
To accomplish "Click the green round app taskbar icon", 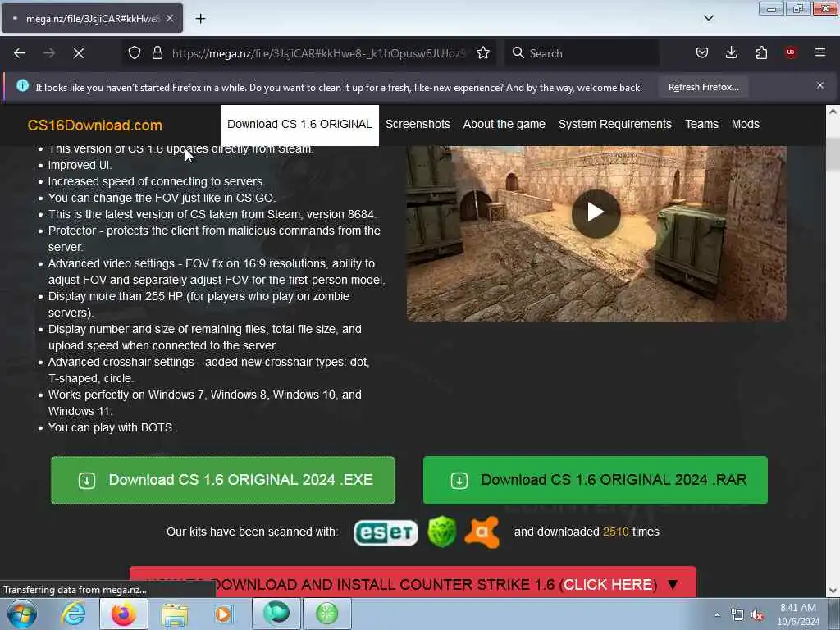I will pos(327,614).
